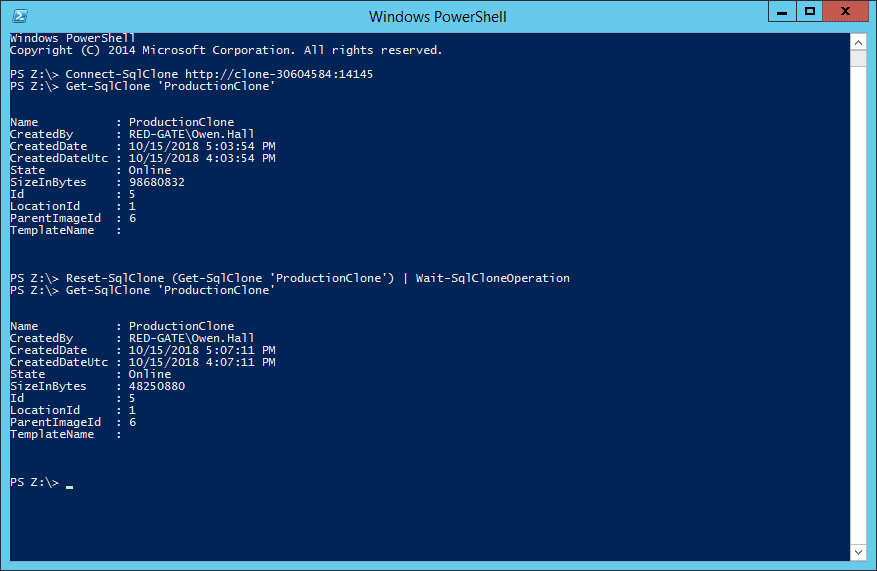Viewport: 877px width, 571px height.
Task: Click the SizeInBytes value 98680832
Action: click(157, 182)
